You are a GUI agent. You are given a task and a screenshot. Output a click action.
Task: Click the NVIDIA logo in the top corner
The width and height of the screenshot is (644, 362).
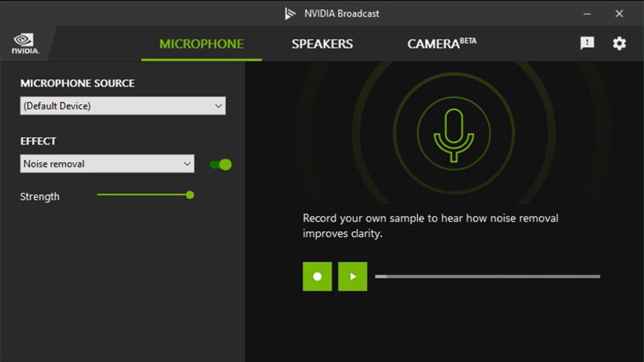[x=24, y=42]
